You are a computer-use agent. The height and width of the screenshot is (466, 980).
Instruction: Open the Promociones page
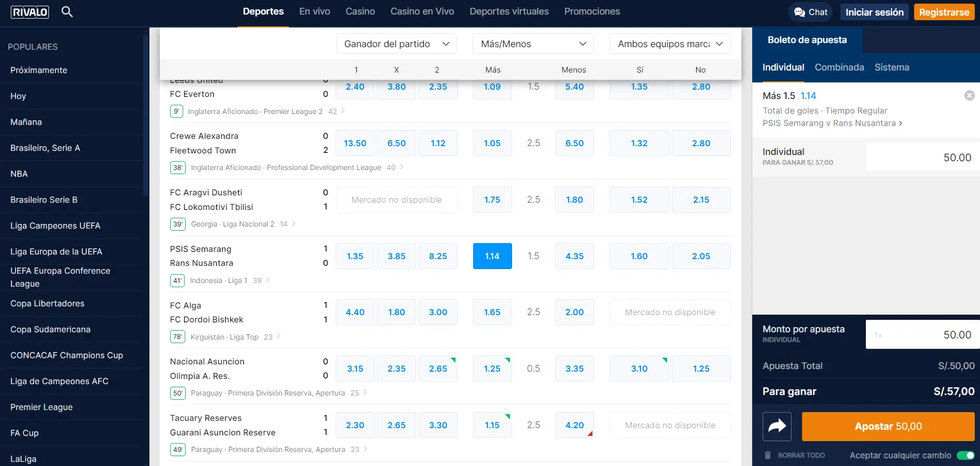point(592,11)
